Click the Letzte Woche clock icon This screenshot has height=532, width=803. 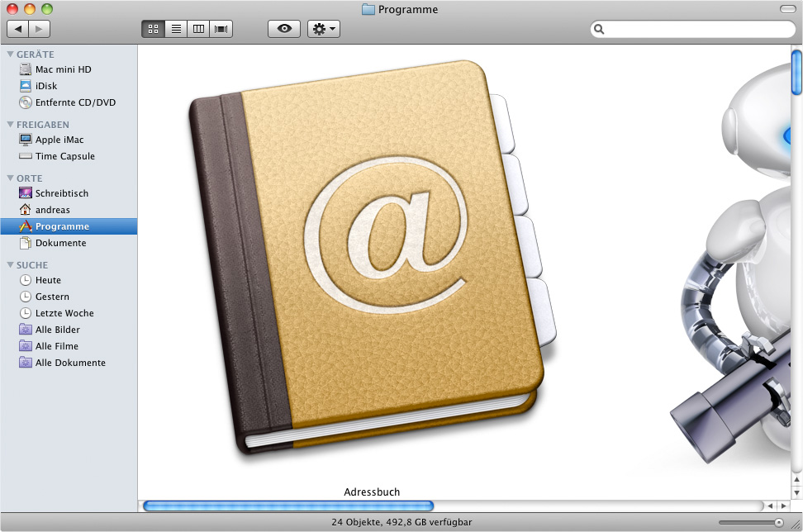[25, 313]
